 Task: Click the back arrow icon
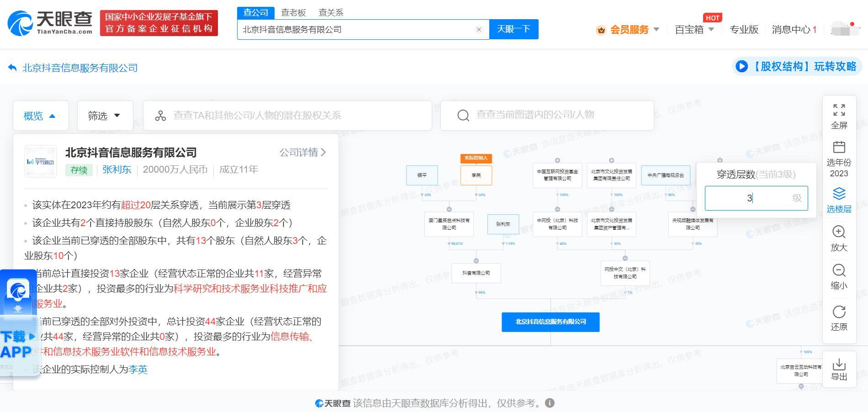coord(12,68)
